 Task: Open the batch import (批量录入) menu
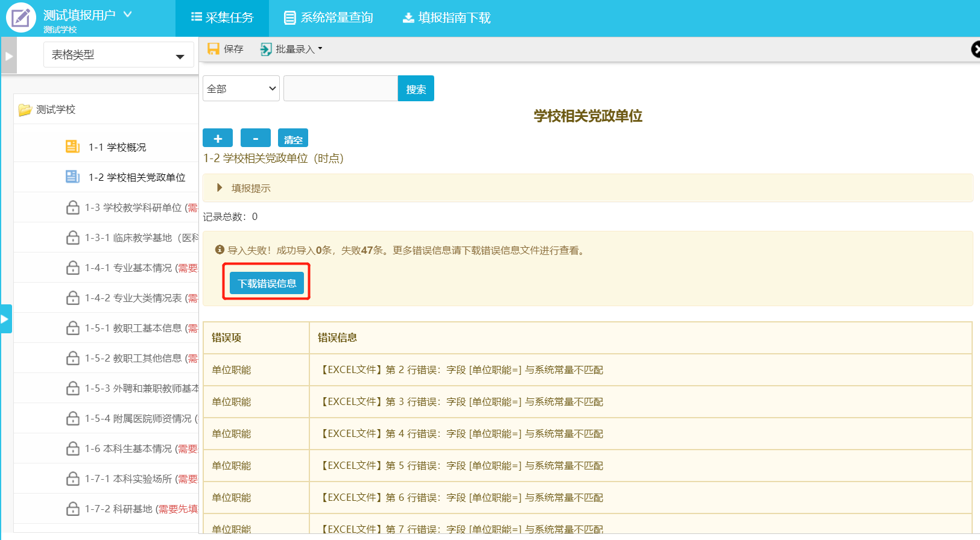coord(291,49)
